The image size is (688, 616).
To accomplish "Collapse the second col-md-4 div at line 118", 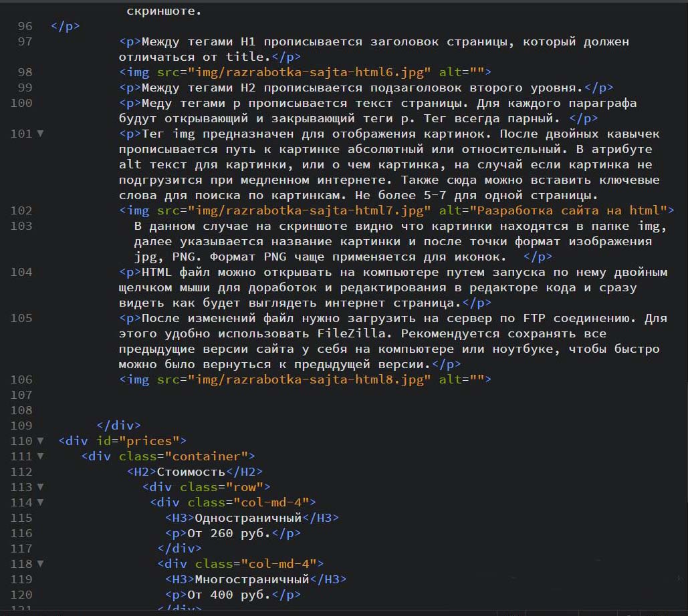I will click(x=40, y=564).
